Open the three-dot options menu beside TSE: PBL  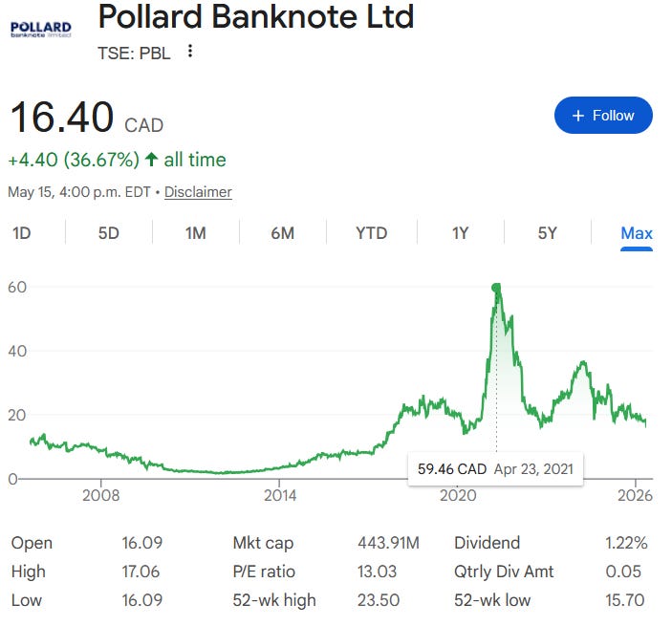point(190,52)
